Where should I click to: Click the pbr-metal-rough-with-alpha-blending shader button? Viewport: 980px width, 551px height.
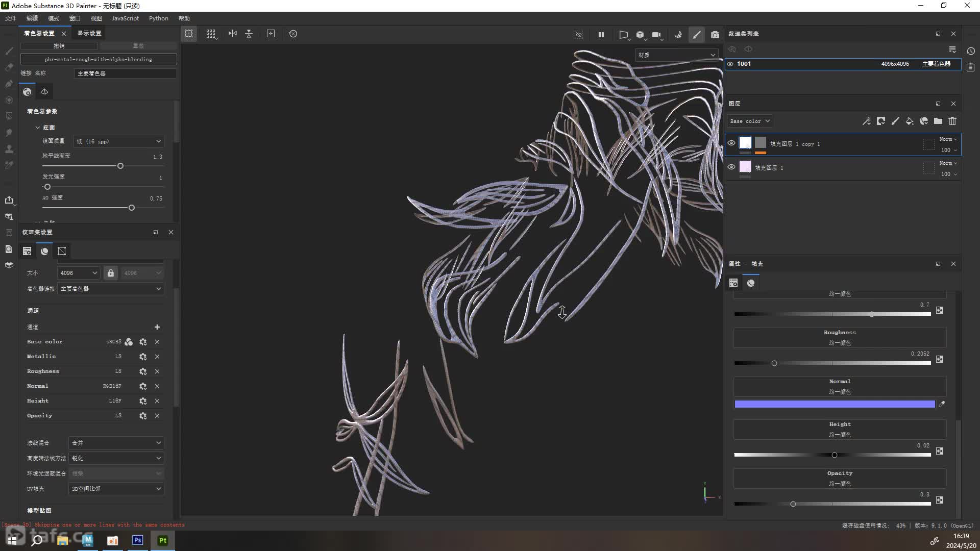pyautogui.click(x=99, y=60)
